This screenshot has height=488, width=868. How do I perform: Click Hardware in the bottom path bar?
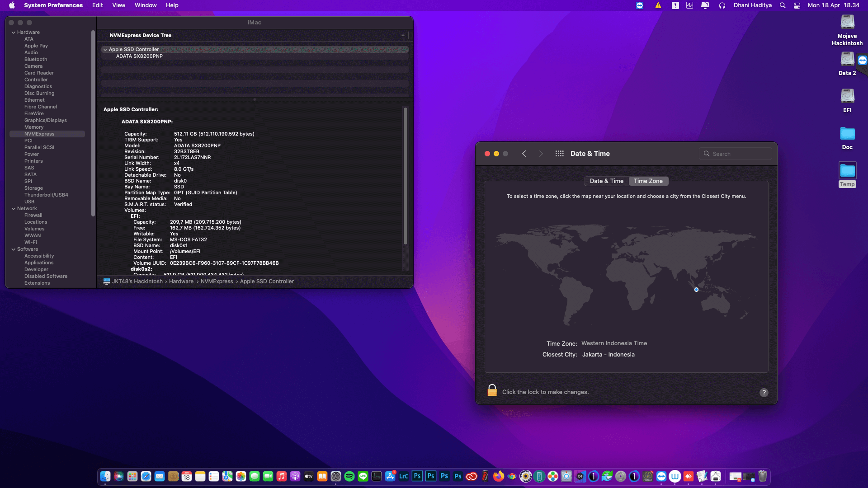(x=181, y=282)
